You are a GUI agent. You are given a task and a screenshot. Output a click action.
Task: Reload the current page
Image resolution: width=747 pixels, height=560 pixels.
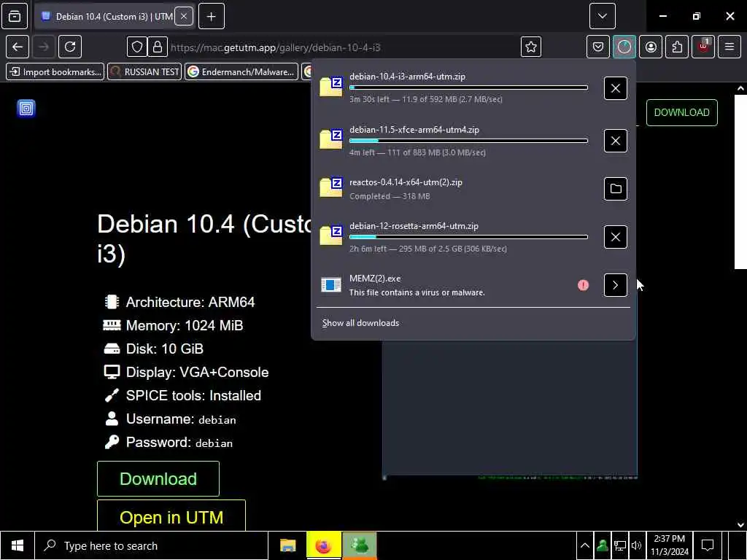coord(70,47)
